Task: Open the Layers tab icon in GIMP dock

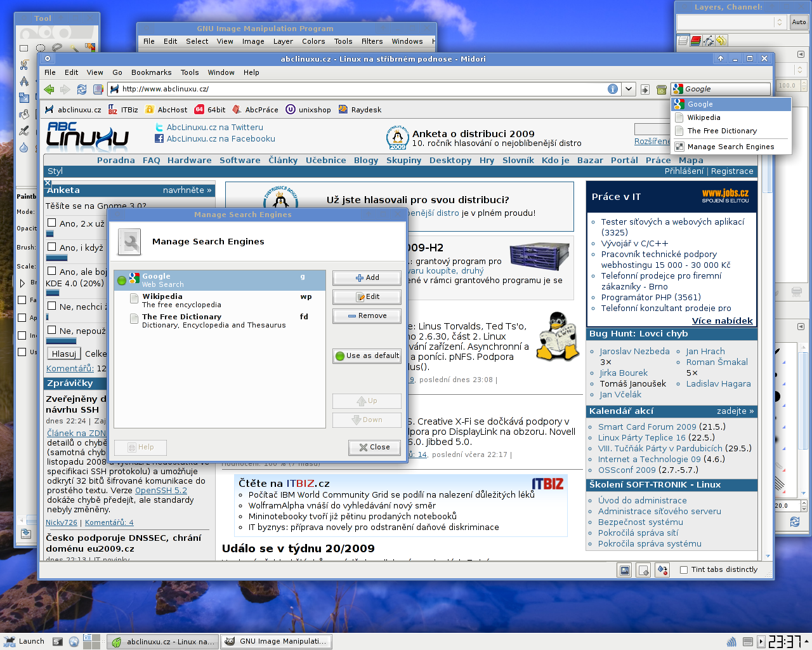Action: pos(683,41)
